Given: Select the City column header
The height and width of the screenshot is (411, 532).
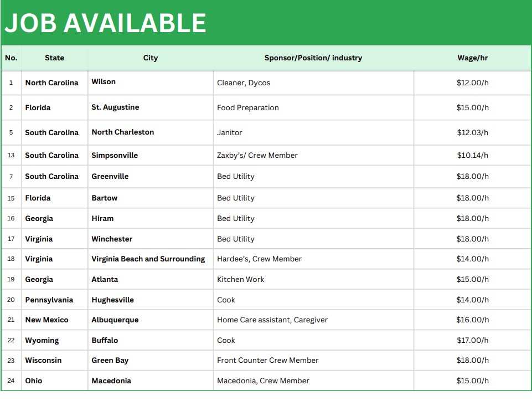Looking at the screenshot, I should [x=150, y=58].
